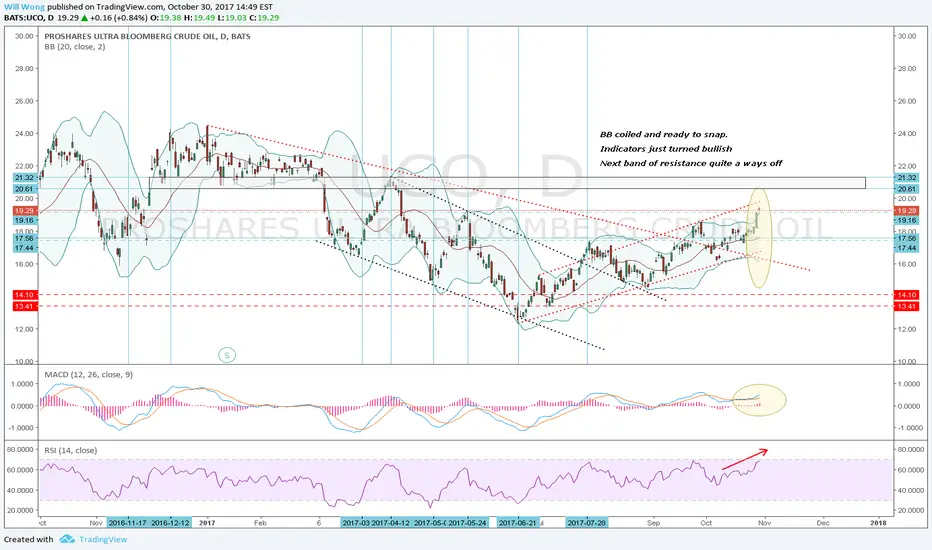The image size is (932, 550).
Task: Click the 20.61 price tag on right axis
Action: point(906,188)
